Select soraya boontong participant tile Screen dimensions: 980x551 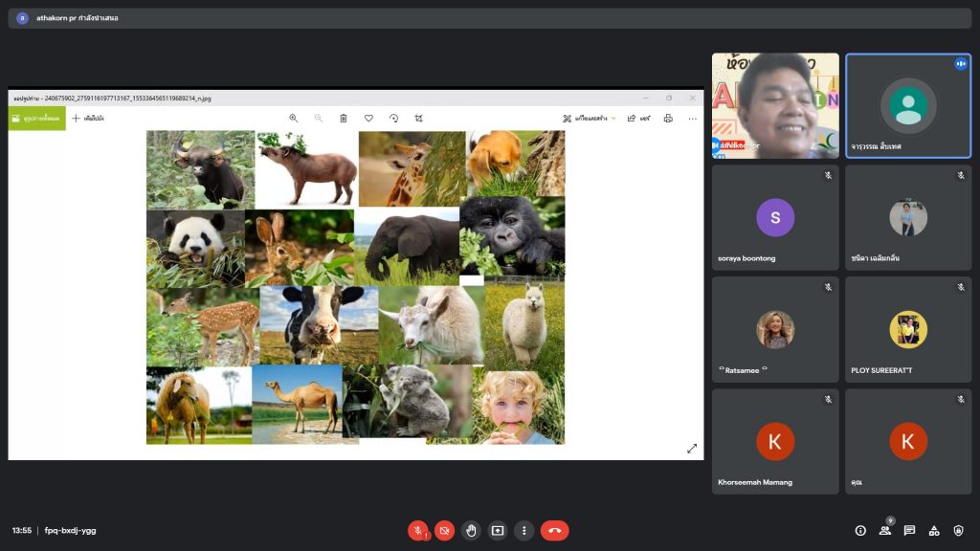coord(775,218)
